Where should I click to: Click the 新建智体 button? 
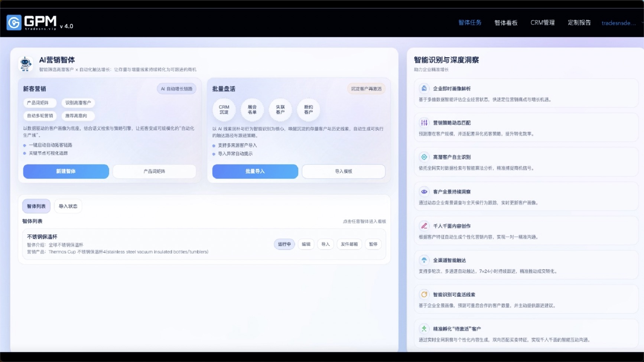point(66,172)
